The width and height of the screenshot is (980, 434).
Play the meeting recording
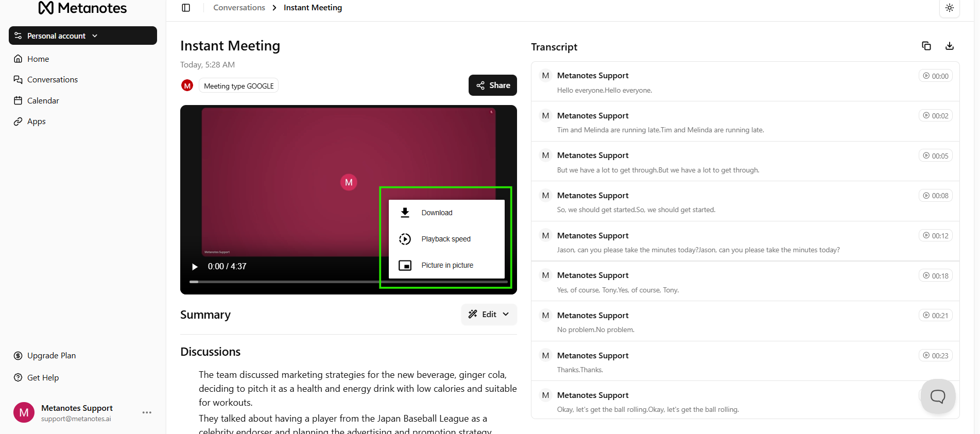tap(195, 267)
